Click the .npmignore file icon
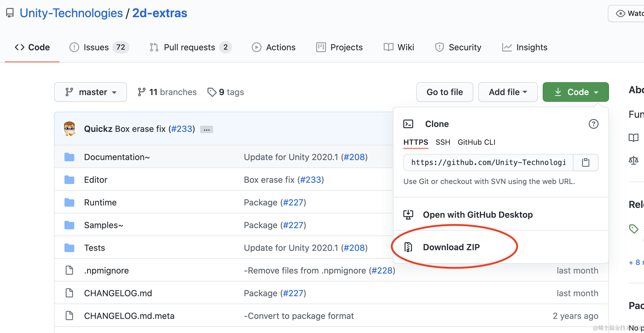644x333 pixels. pos(69,270)
